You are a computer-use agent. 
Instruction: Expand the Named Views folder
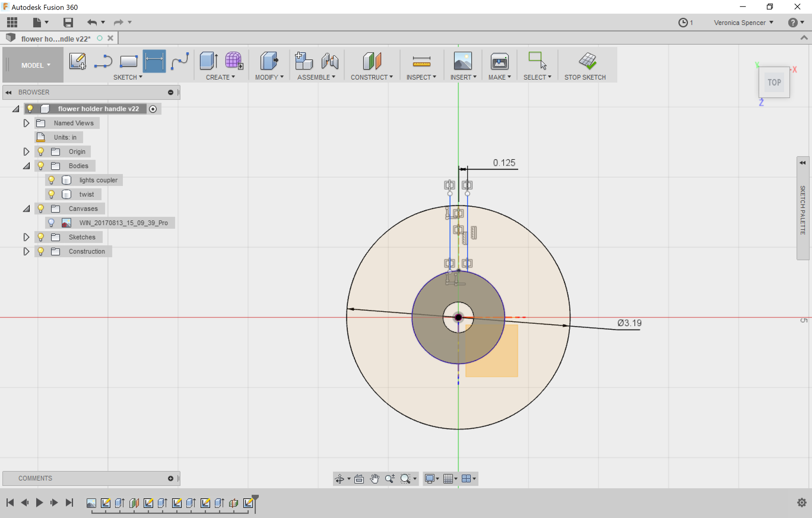coord(26,123)
